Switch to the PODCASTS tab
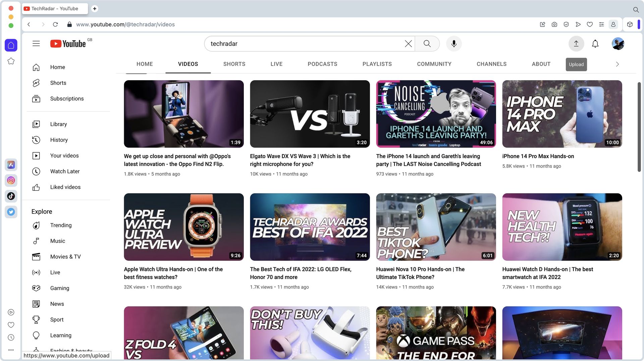Viewport: 644px width, 361px height. click(322, 64)
